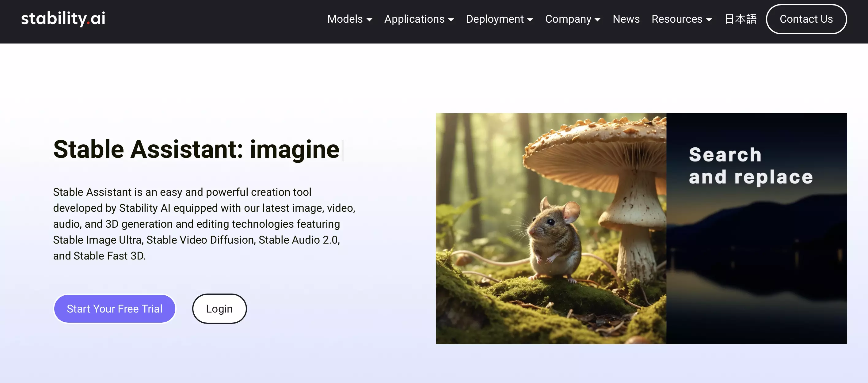Screen dimensions: 868x383
Task: Expand the Company menu
Action: click(x=568, y=19)
